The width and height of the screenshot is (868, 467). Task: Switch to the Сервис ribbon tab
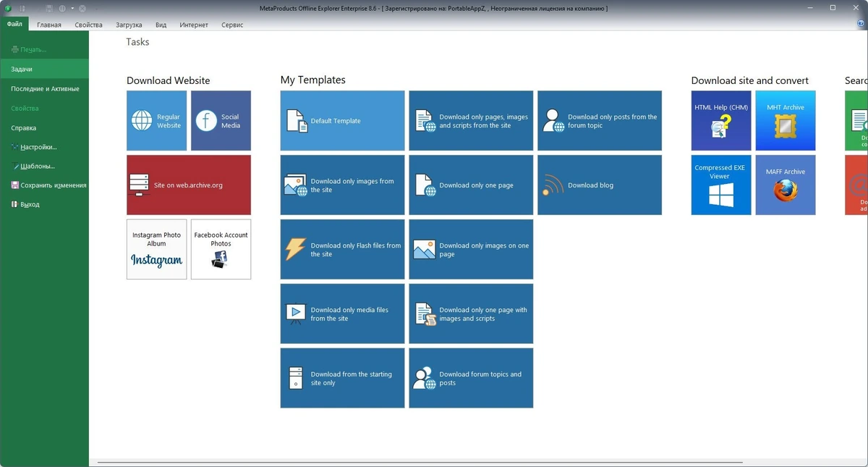point(232,25)
